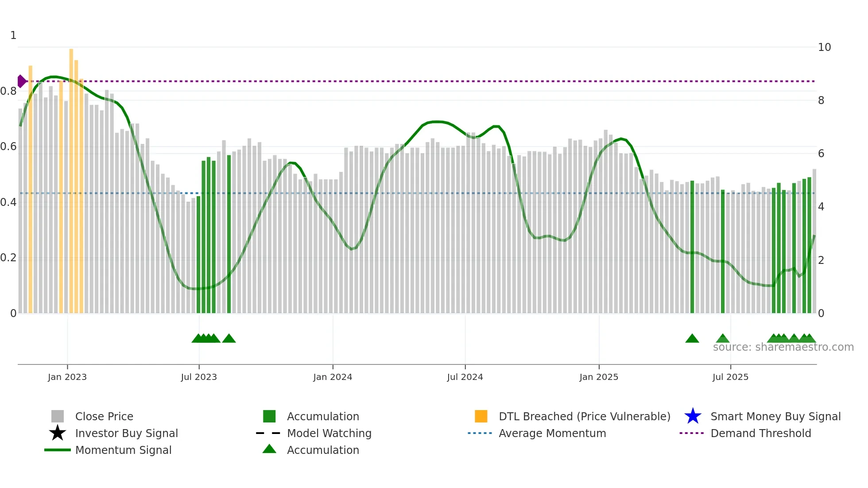Click the Smart Money Buy Signal label
868x488 pixels.
pos(775,416)
